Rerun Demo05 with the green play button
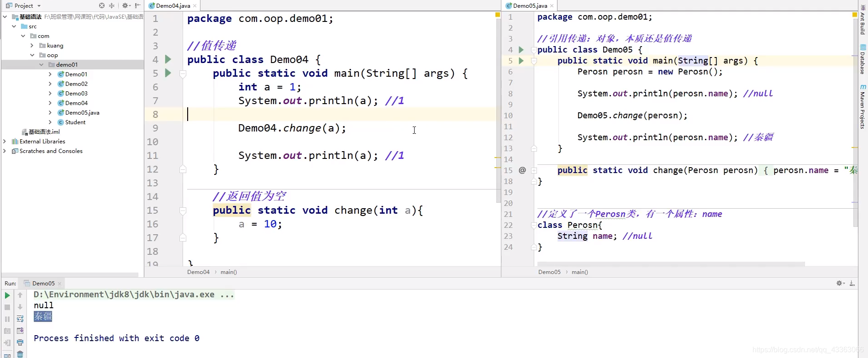 pyautogui.click(x=7, y=295)
